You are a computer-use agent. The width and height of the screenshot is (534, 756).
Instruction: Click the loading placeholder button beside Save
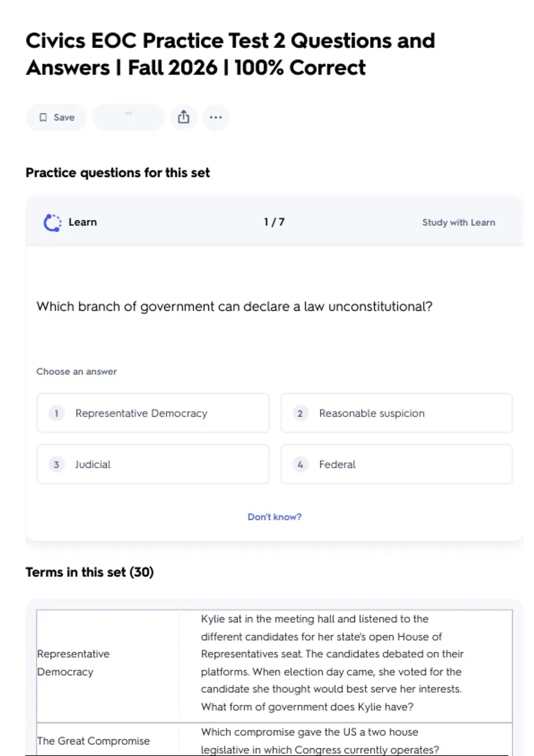click(128, 117)
